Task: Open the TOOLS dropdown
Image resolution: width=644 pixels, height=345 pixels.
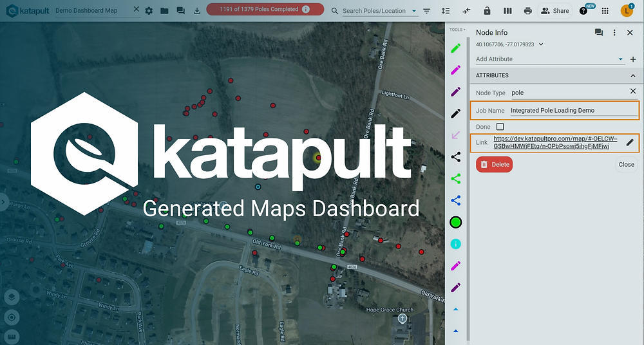Action: click(x=457, y=30)
